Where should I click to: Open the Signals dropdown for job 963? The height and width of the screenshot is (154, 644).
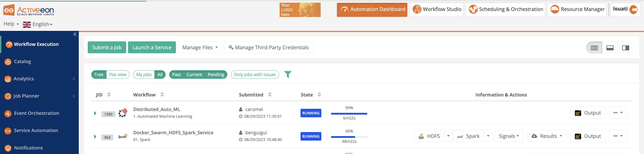click(509, 136)
